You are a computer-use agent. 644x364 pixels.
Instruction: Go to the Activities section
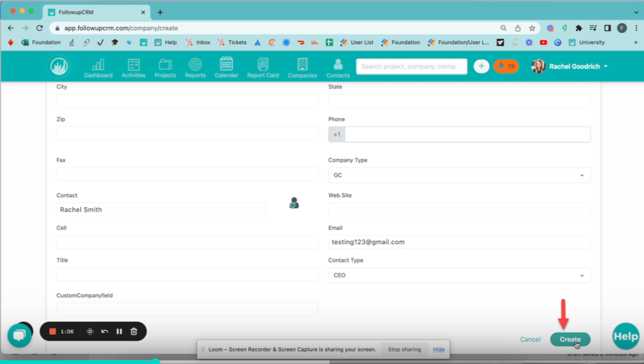[133, 68]
